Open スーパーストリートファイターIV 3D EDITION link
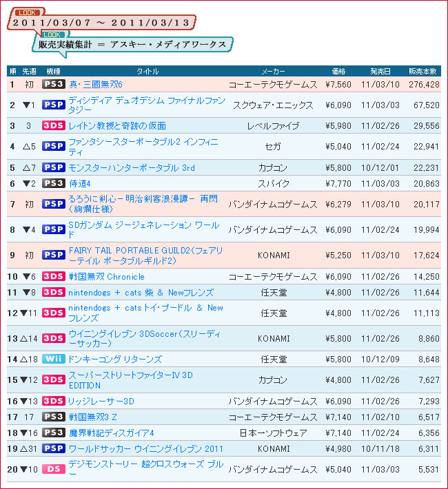The width and height of the screenshot is (448, 489). point(130,380)
